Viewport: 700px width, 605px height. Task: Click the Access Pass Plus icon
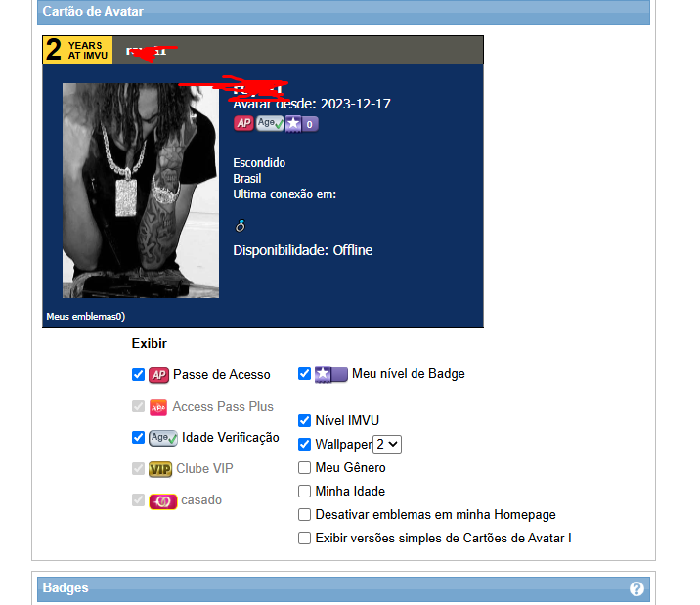pyautogui.click(x=158, y=407)
